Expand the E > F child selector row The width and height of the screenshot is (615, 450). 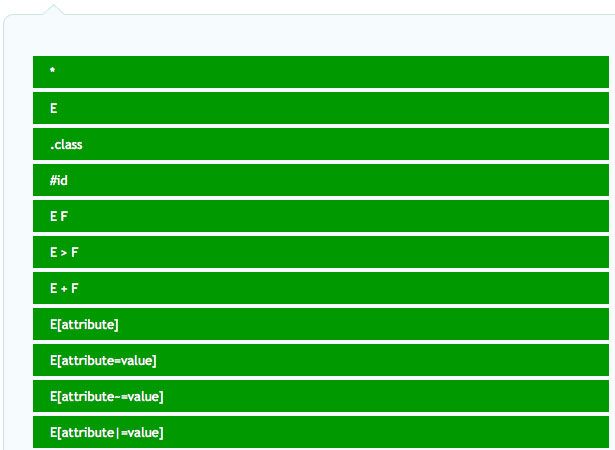click(320, 252)
